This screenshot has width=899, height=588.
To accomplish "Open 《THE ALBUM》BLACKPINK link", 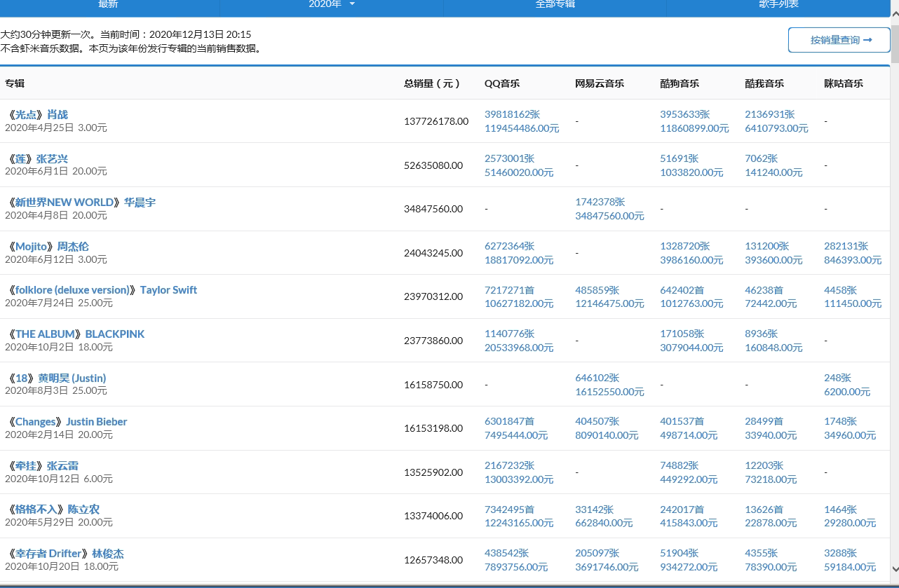I will click(75, 334).
